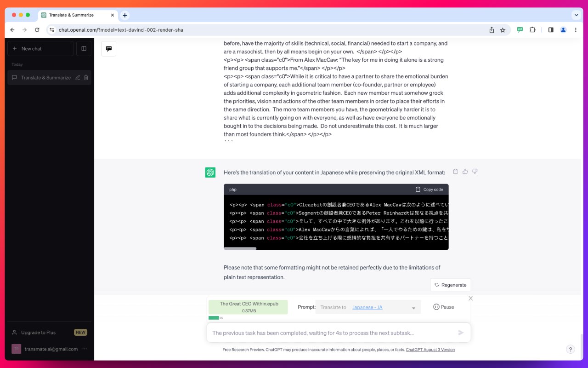
Task: Delete the Translate & Summarize chat
Action: 86,78
